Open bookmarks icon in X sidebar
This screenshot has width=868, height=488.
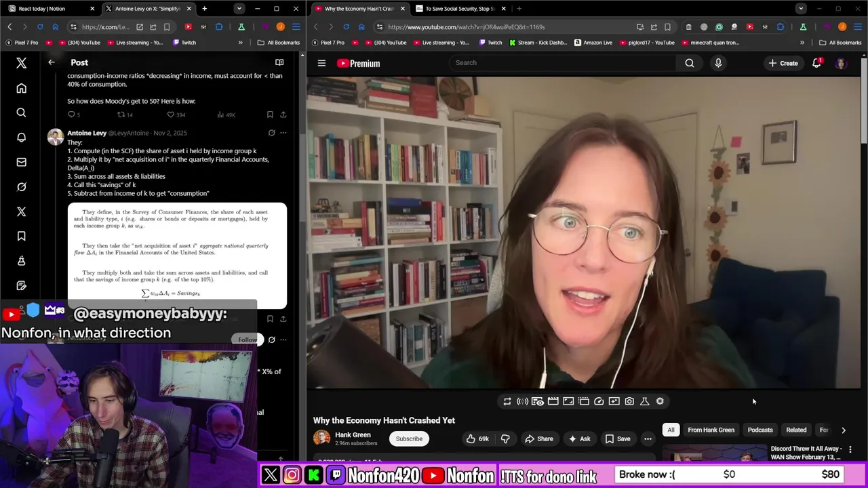(21, 236)
